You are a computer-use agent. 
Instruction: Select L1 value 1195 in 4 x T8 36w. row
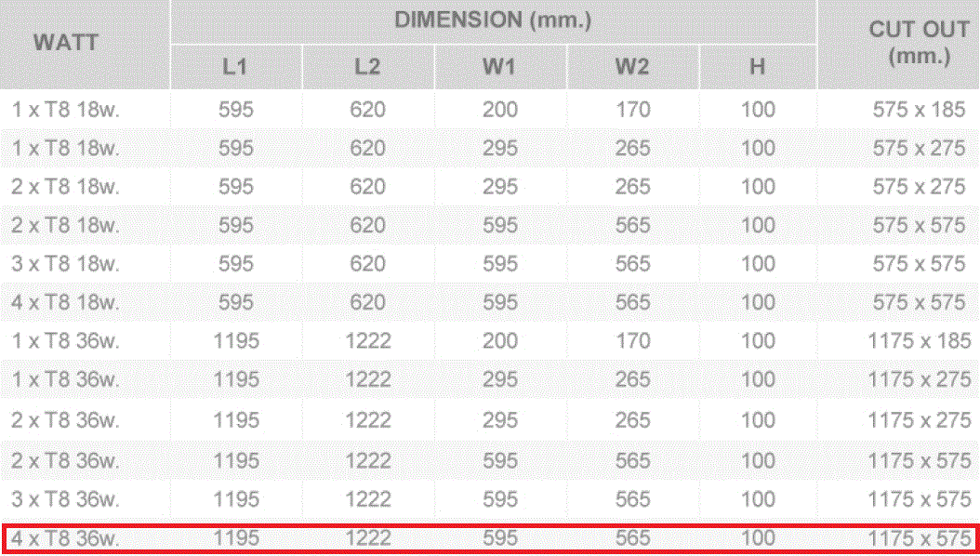[x=235, y=538]
